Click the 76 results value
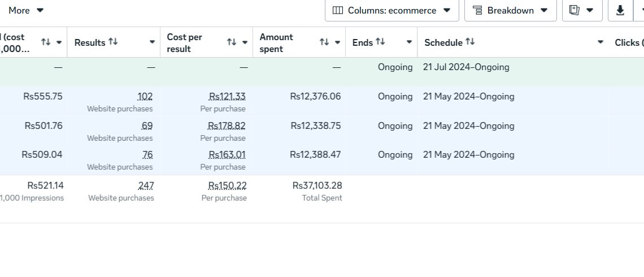 147,155
